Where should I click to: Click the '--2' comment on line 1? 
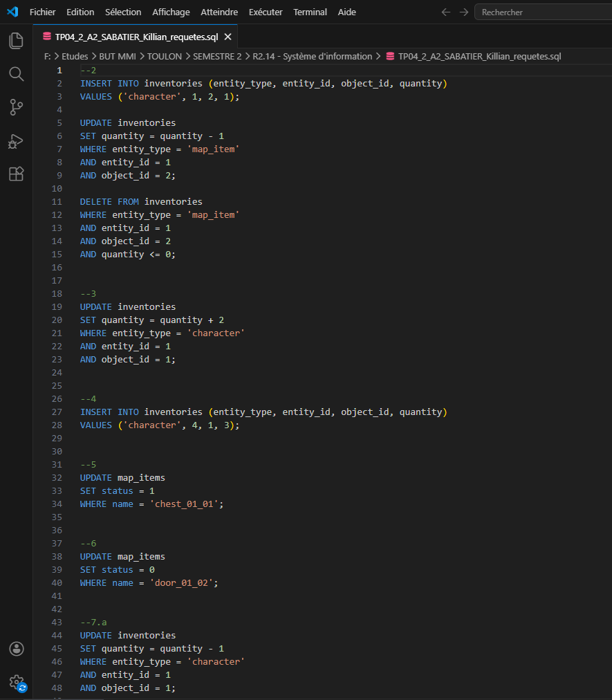pyautogui.click(x=88, y=70)
